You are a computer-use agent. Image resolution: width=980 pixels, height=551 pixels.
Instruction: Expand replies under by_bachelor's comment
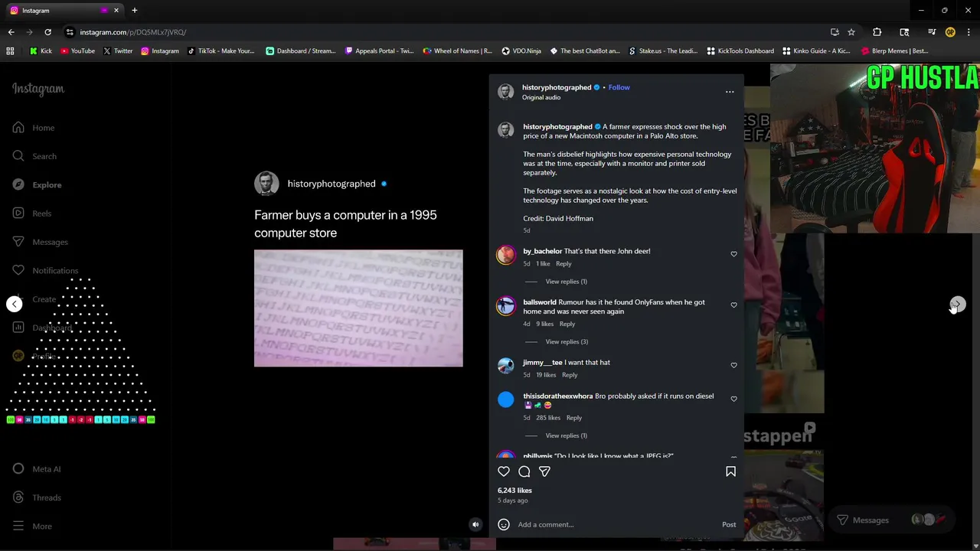pyautogui.click(x=566, y=282)
